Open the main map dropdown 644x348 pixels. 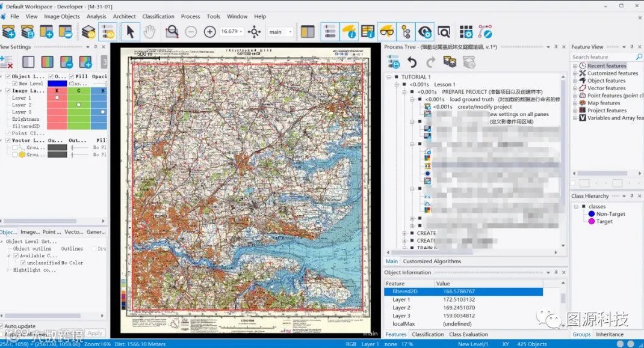click(290, 32)
